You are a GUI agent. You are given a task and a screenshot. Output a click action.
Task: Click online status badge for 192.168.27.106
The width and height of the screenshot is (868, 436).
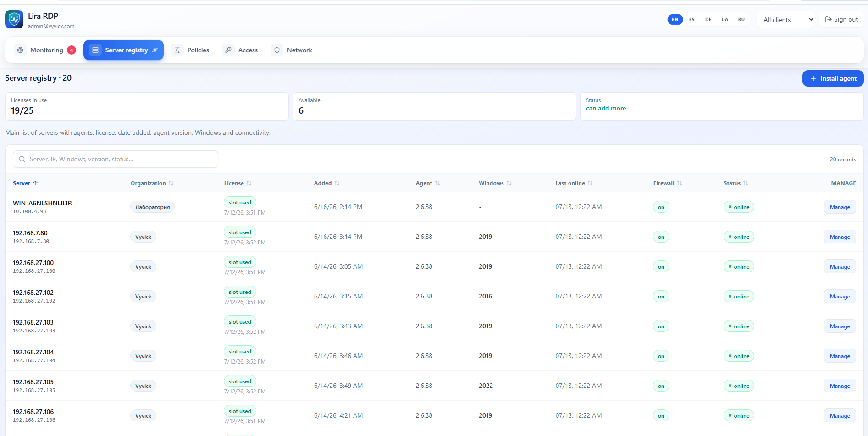[738, 416]
